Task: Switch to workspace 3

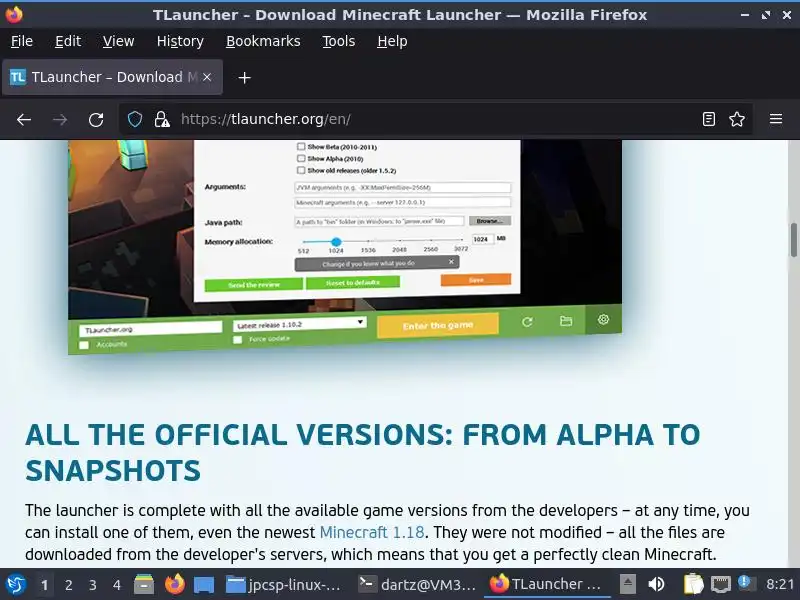Action: tap(92, 585)
